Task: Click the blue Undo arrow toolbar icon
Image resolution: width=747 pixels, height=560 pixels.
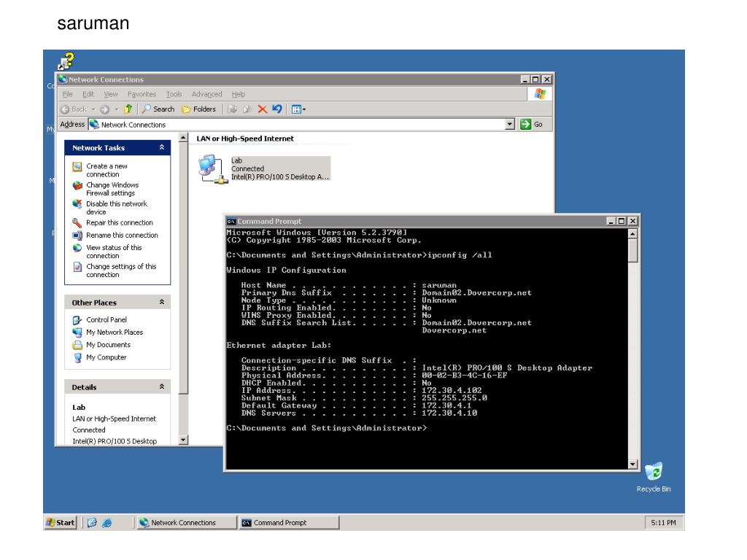Action: point(276,109)
